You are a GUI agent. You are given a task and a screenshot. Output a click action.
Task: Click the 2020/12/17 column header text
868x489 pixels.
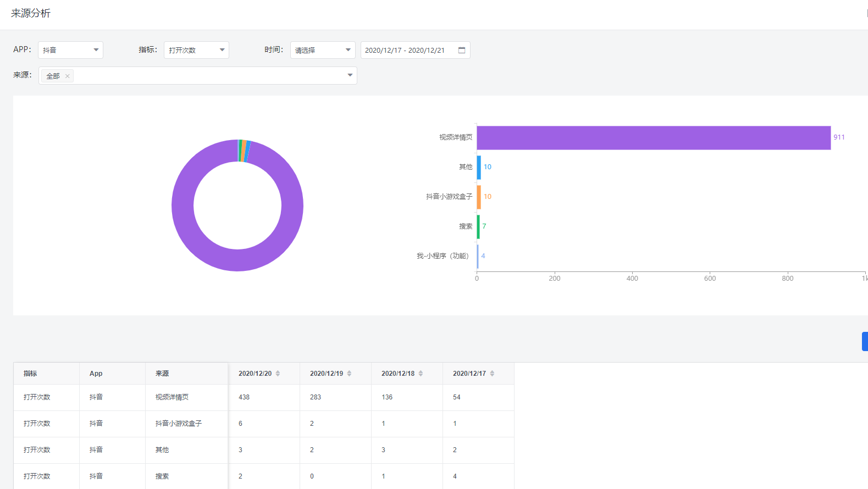point(469,374)
